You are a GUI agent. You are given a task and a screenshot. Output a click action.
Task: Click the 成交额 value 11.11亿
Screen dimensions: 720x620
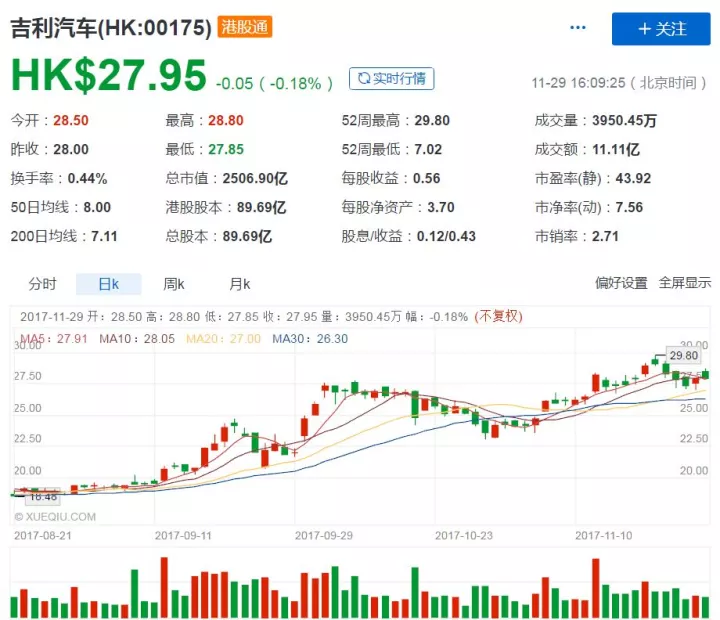[x=616, y=149]
